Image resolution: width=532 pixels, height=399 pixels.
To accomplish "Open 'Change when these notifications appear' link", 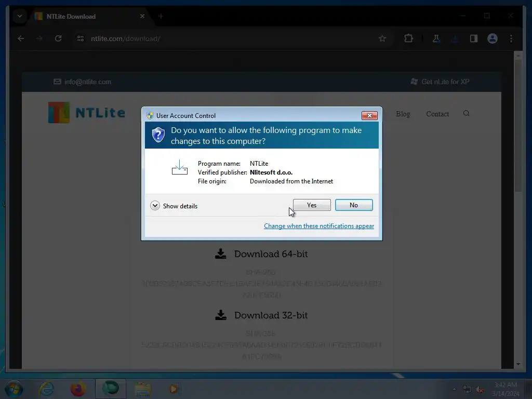I will (319, 226).
